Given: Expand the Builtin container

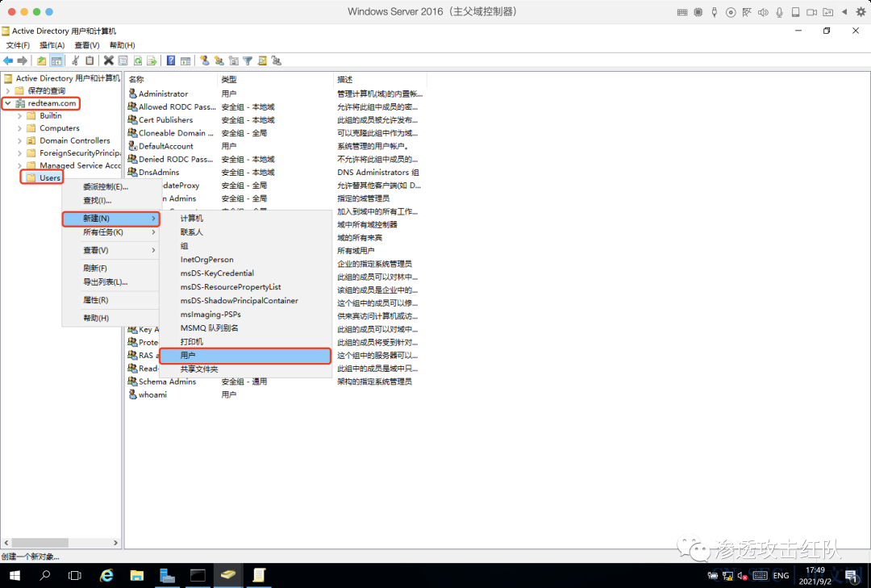Looking at the screenshot, I should pyautogui.click(x=20, y=115).
